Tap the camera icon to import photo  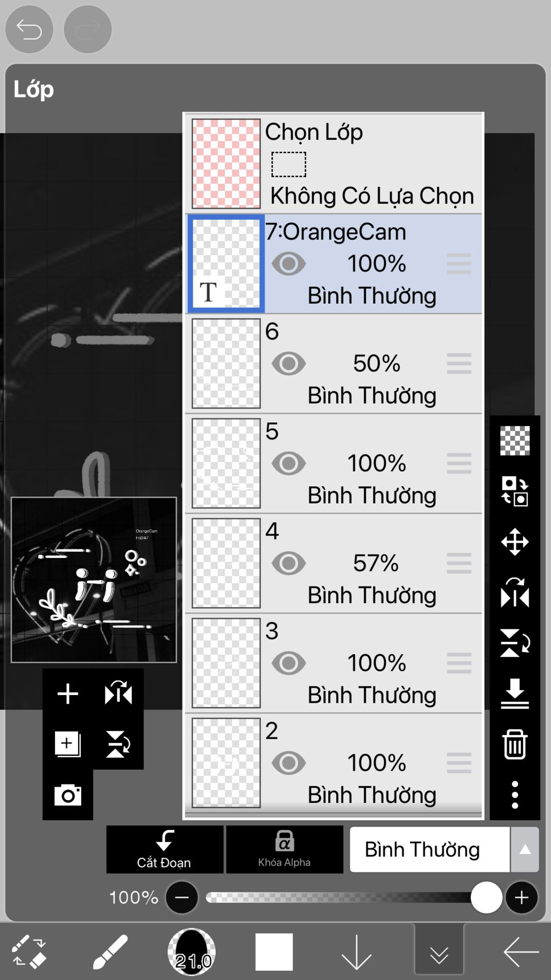[68, 795]
